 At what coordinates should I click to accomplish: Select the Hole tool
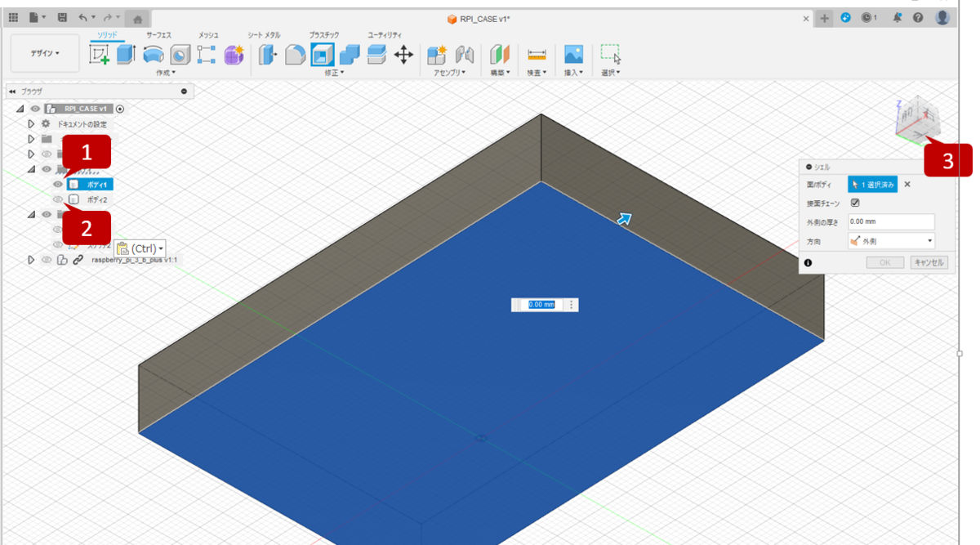pyautogui.click(x=180, y=55)
